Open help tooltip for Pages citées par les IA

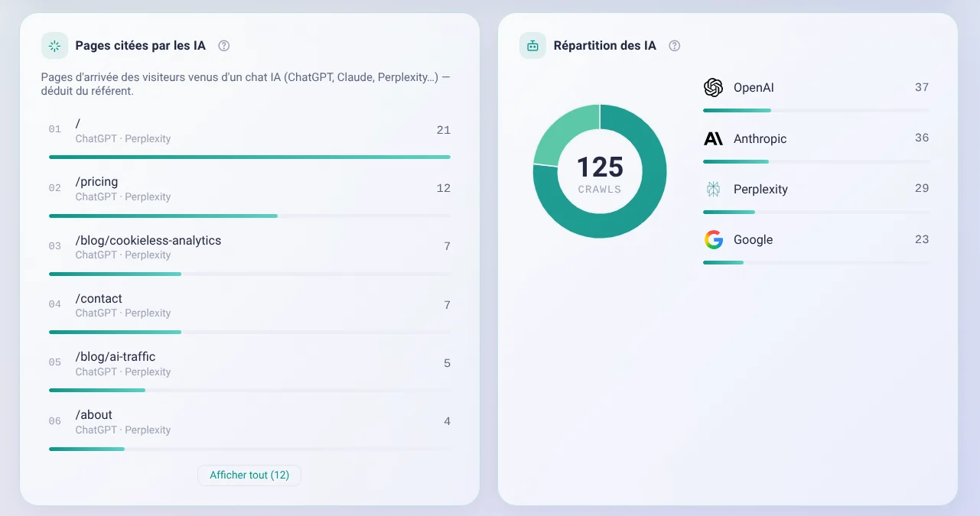pyautogui.click(x=224, y=46)
